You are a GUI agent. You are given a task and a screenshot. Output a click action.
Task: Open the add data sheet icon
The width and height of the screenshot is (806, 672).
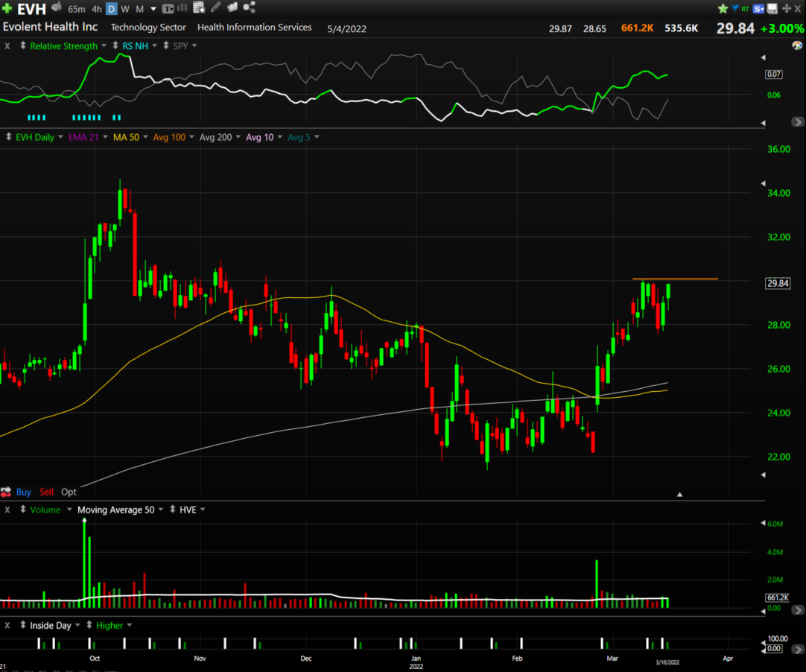coord(199,7)
